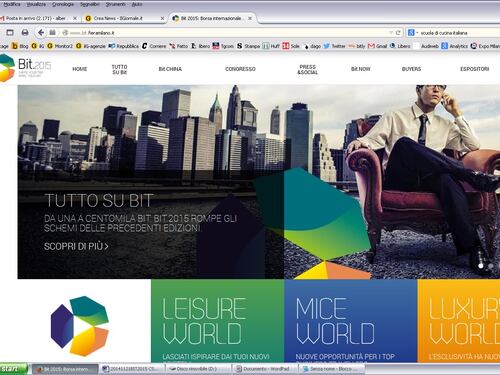
Task: Open the Fatto bookmark
Action: [x=178, y=46]
